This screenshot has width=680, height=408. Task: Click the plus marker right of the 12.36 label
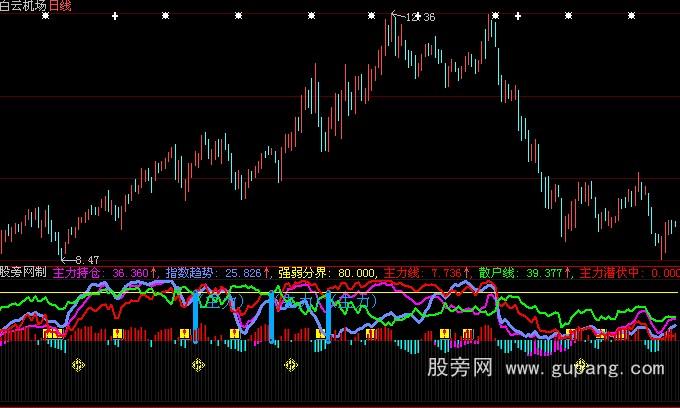point(518,16)
